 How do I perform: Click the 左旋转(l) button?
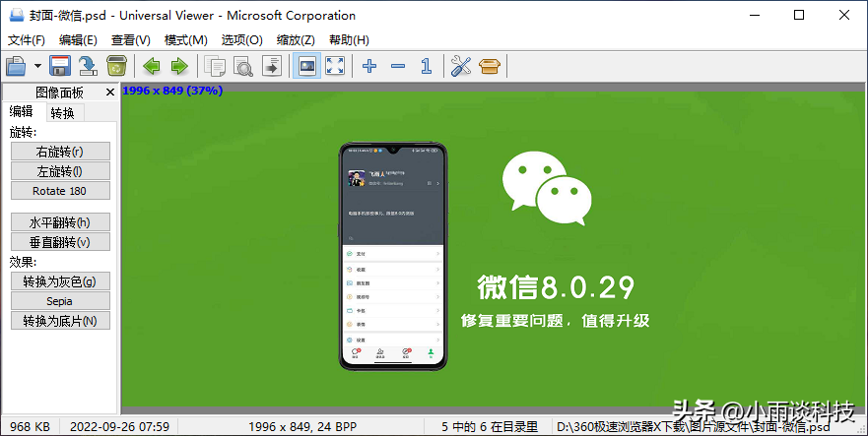pyautogui.click(x=60, y=171)
